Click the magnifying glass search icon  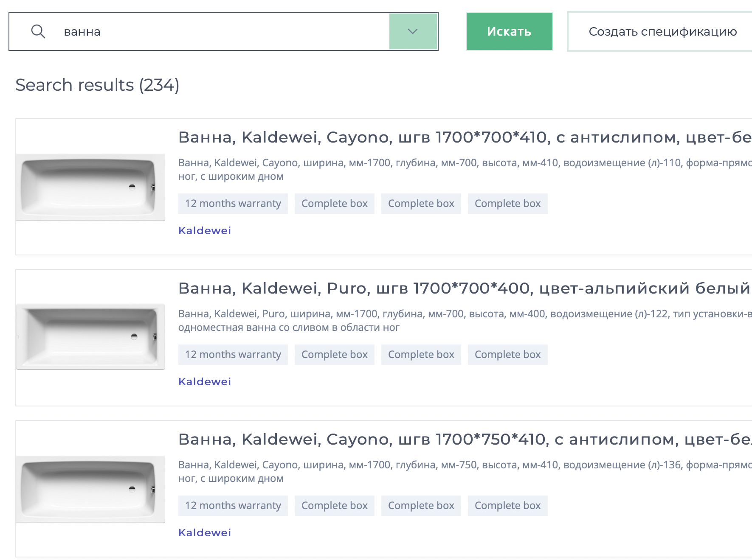[x=39, y=31]
